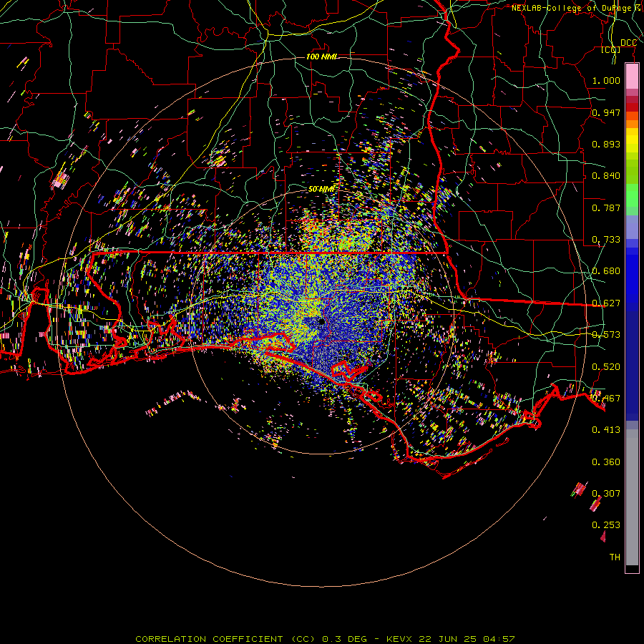Select the 0.307 scale value
The height and width of the screenshot is (644, 644).
click(606, 493)
